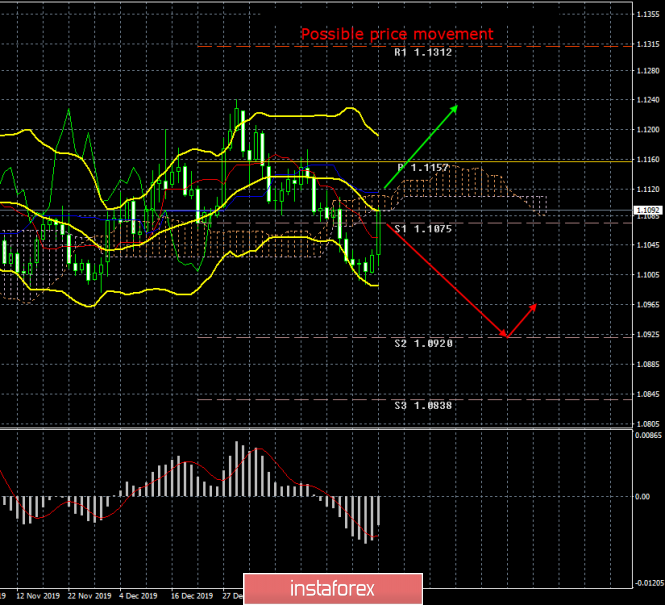The width and height of the screenshot is (665, 605).
Task: Click the 1.0885 price axis value
Action: (x=648, y=365)
